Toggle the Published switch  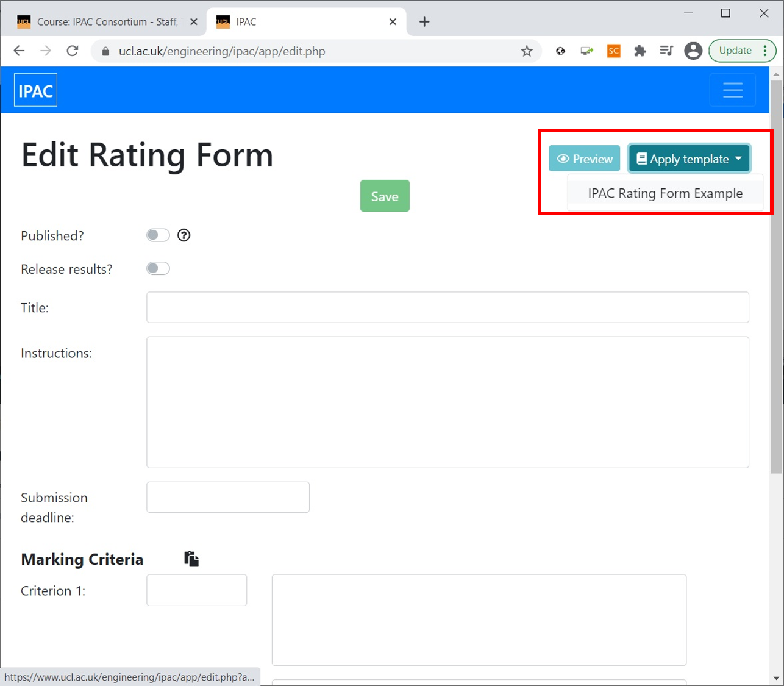tap(158, 235)
